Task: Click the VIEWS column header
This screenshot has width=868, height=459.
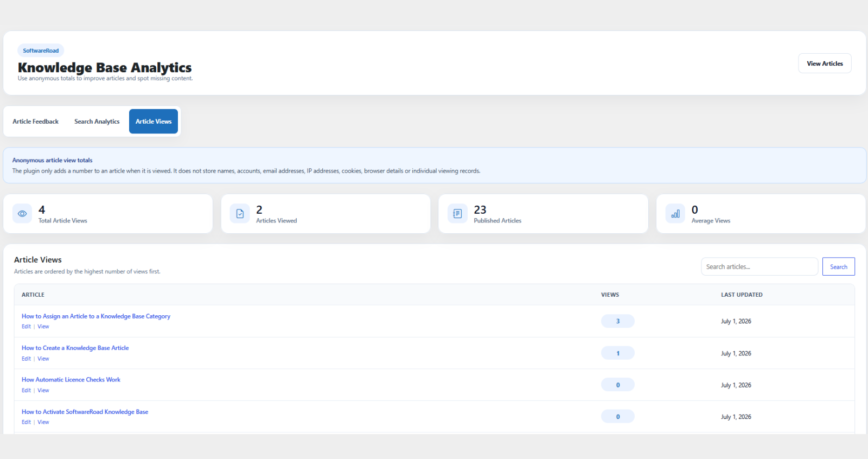Action: tap(610, 295)
